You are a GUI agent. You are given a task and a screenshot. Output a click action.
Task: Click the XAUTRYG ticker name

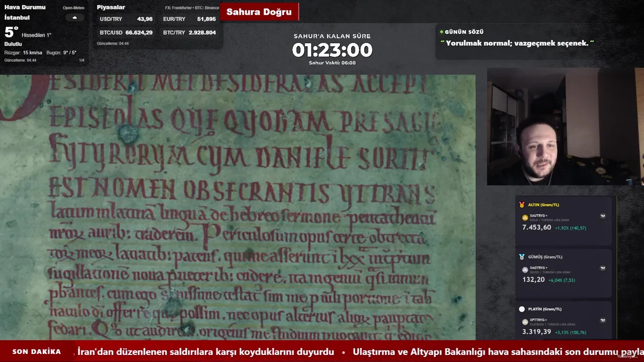537,216
